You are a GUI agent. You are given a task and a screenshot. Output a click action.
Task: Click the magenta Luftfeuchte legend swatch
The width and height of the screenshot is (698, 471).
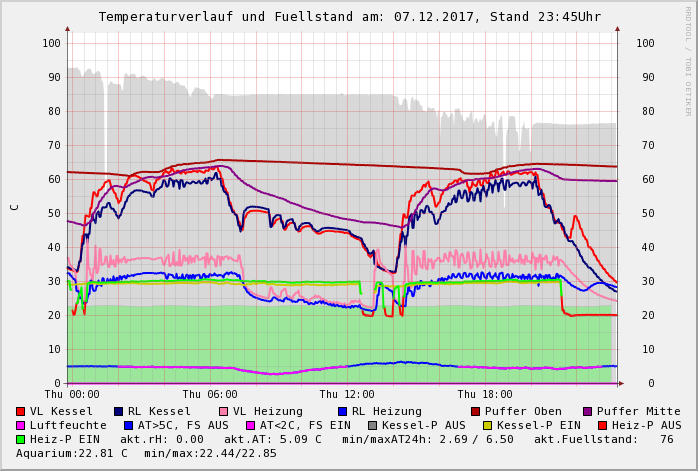(x=21, y=425)
